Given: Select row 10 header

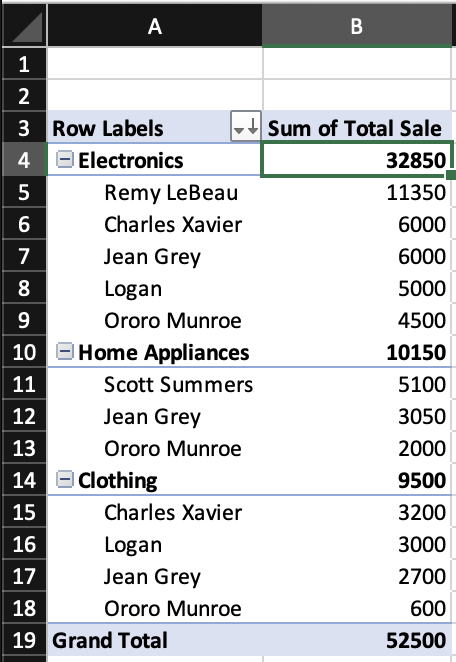Looking at the screenshot, I should click(24, 352).
